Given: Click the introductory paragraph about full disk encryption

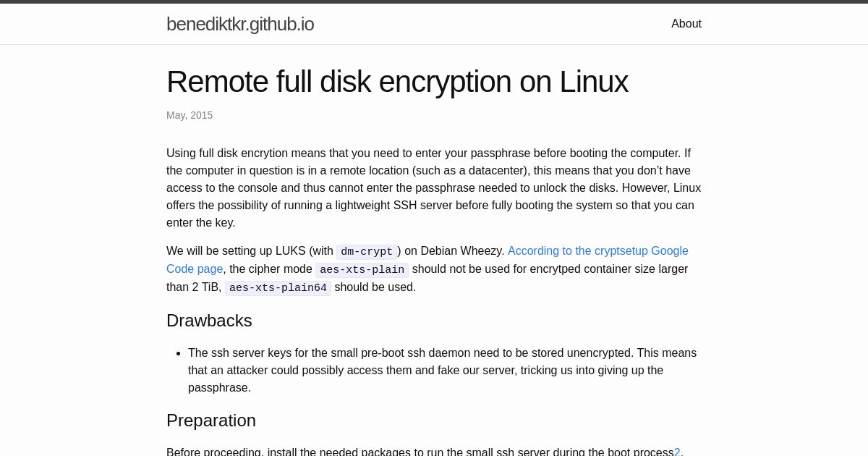Looking at the screenshot, I should (434, 187).
